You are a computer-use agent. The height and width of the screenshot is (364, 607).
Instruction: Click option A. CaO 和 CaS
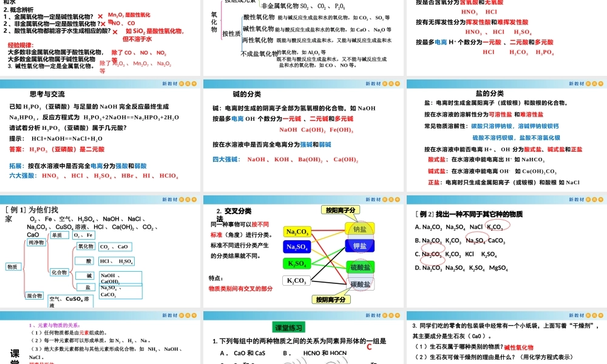[x=243, y=353]
